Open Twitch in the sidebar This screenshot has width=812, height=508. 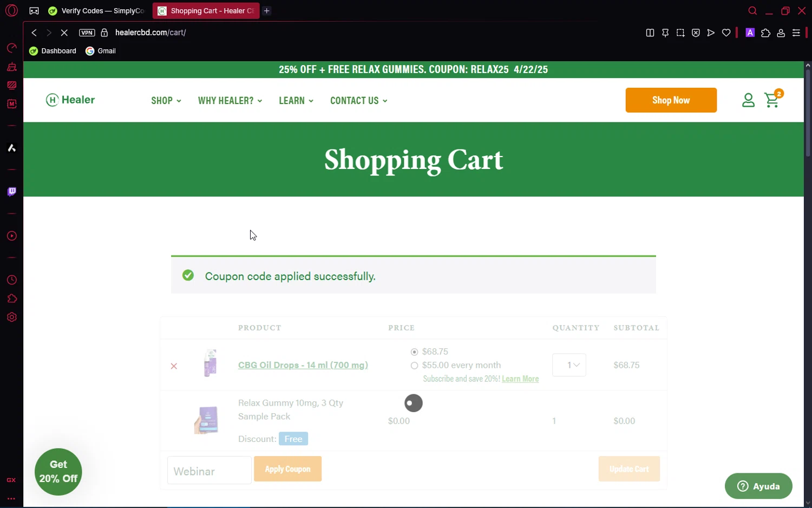click(12, 192)
